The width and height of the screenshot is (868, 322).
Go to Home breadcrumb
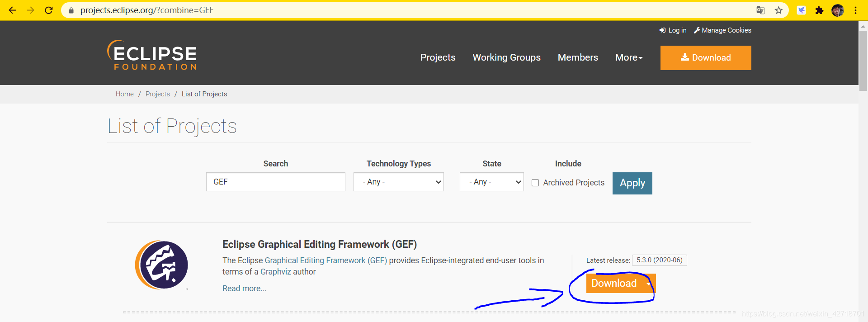[x=125, y=94]
